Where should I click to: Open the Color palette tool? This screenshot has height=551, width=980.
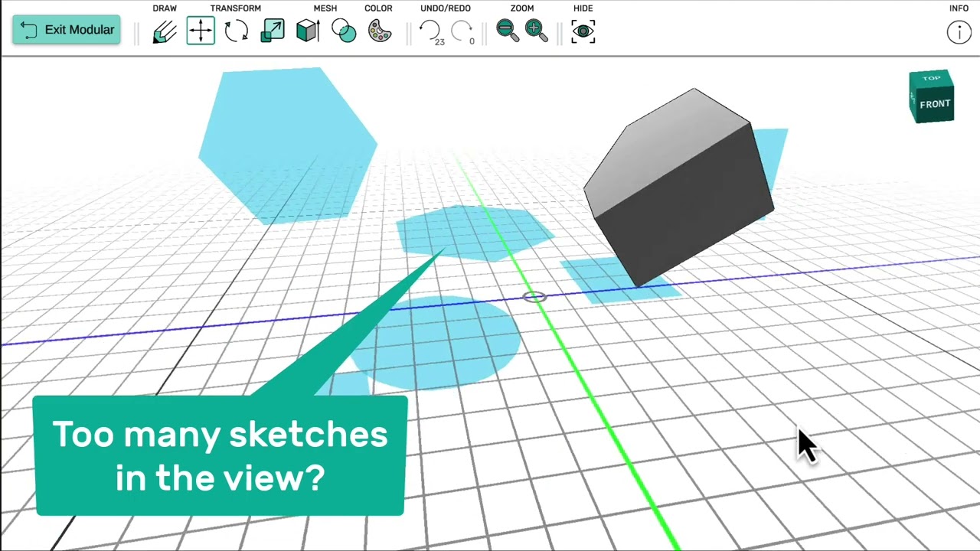[380, 31]
